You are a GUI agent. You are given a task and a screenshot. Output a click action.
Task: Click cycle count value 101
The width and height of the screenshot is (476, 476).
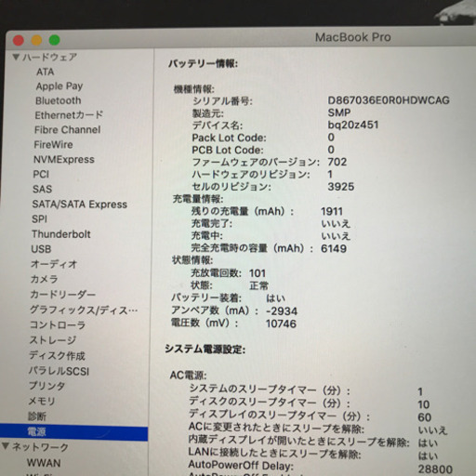pos(258,273)
